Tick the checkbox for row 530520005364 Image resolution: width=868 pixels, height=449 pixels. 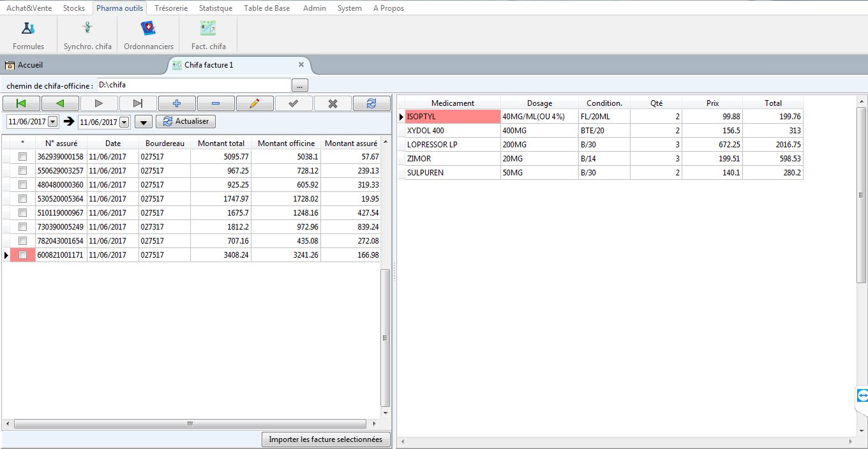point(22,199)
